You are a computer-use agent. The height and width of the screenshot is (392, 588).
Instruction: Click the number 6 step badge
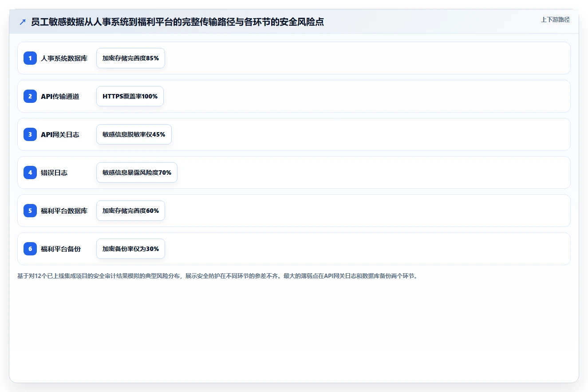[x=30, y=249]
